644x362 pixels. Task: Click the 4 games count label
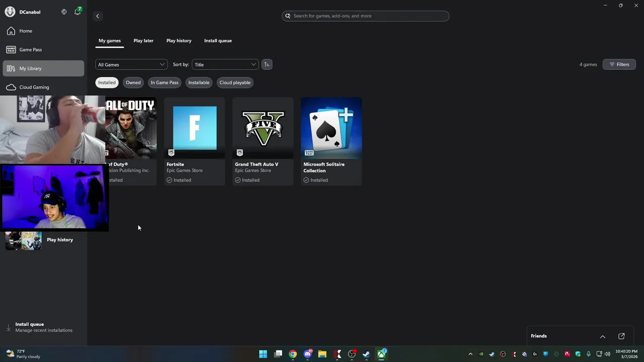point(588,64)
